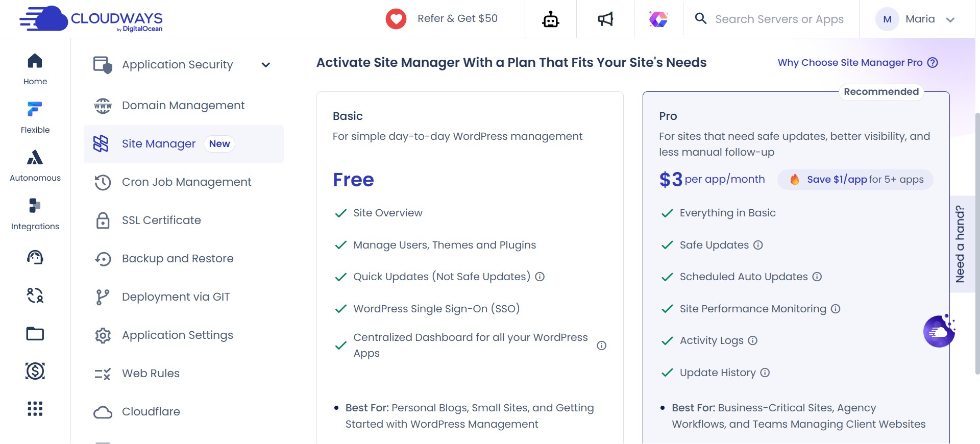Click 'Everything in Basic' feature text

coord(727,213)
